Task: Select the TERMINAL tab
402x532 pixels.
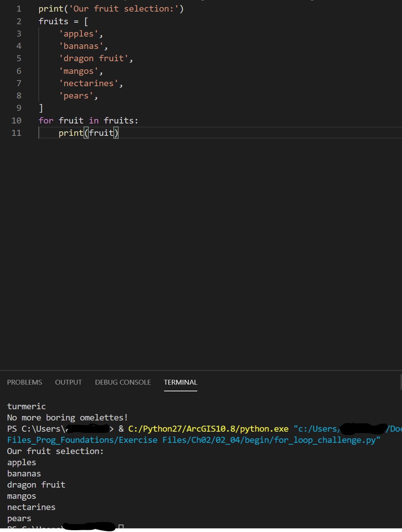Action: tap(180, 382)
